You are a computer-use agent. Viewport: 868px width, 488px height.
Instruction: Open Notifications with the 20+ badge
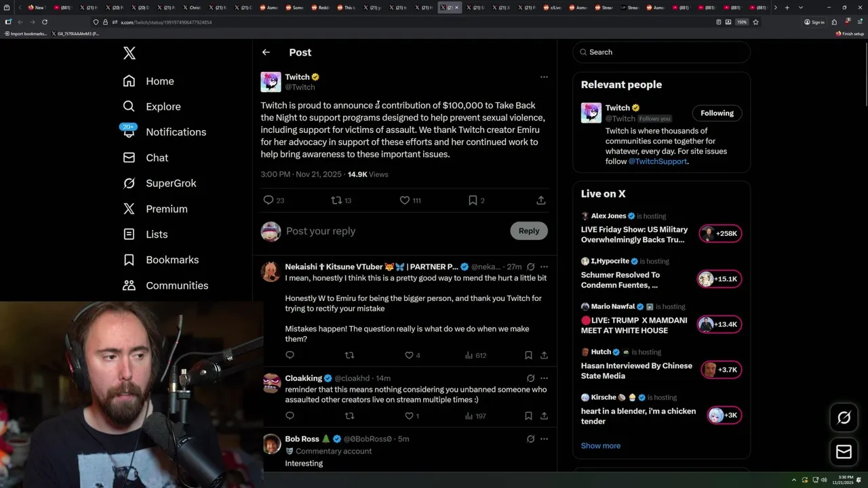pyautogui.click(x=164, y=132)
